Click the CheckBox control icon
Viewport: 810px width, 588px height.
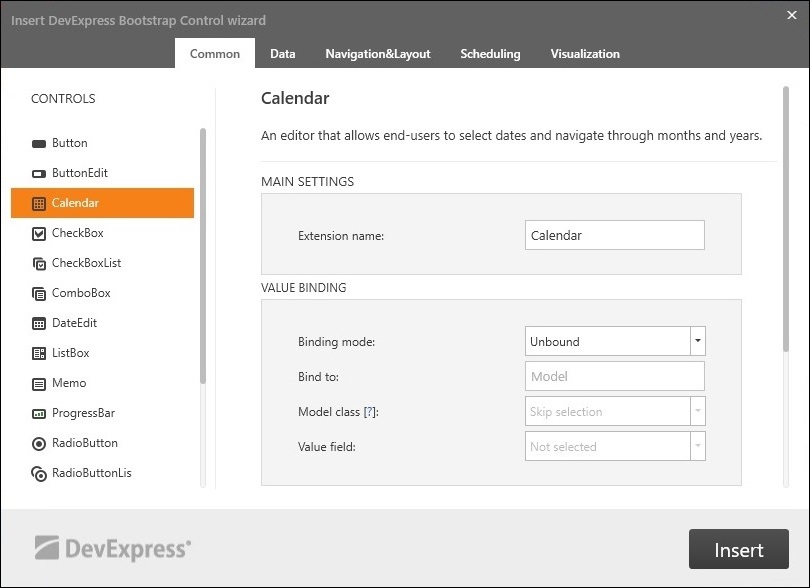39,234
